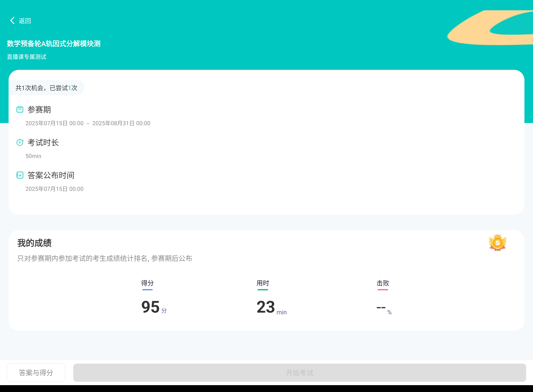Tap the back arrow chevron
533x392 pixels.
(12, 21)
